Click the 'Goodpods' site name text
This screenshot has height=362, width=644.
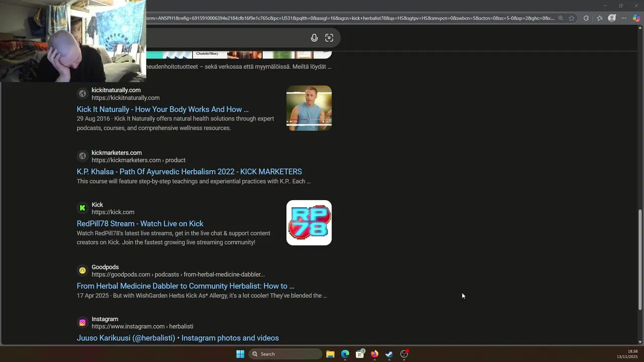coord(105,267)
